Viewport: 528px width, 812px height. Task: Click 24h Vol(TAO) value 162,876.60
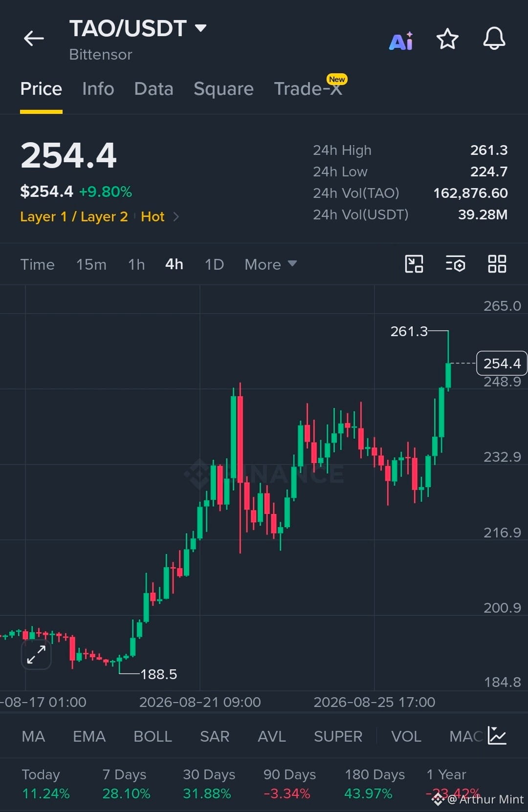pos(470,193)
